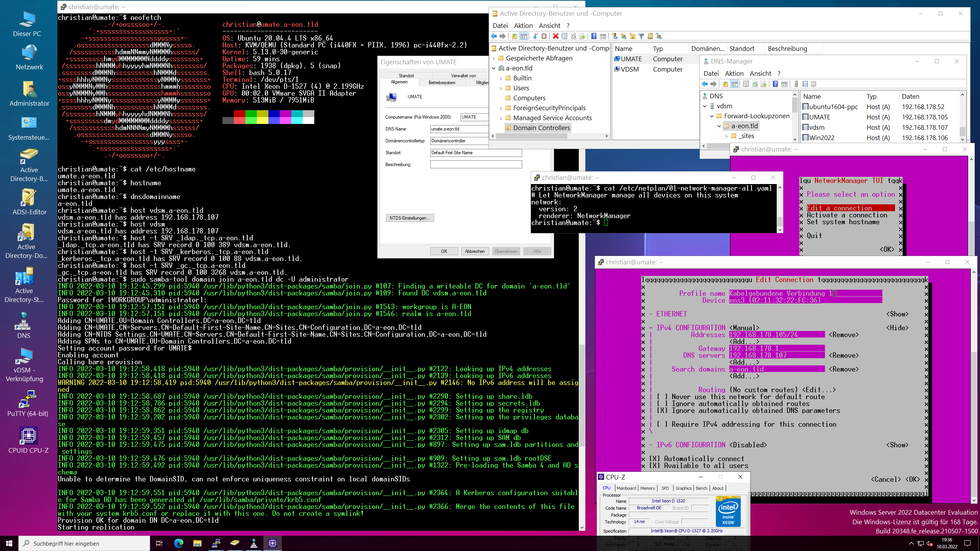
Task: Open the Dieser PC desktop icon
Action: 27,24
